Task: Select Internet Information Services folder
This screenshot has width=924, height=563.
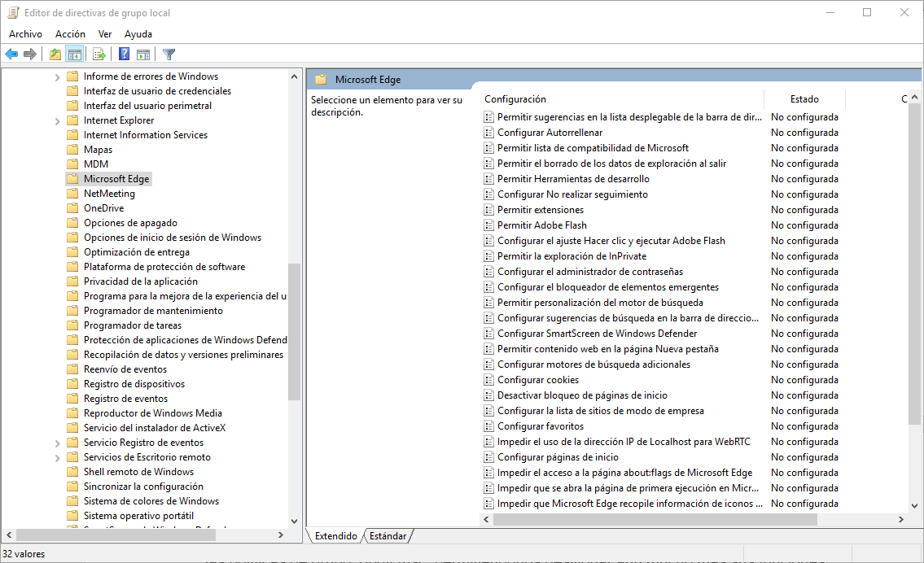Action: (146, 135)
